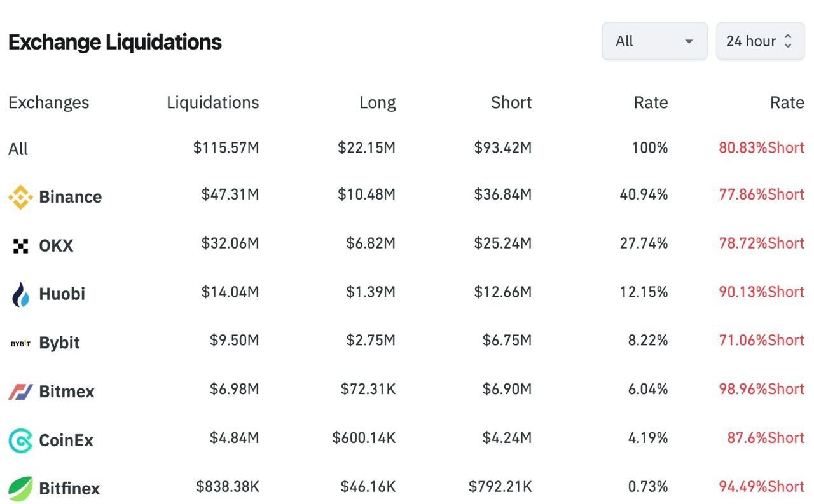Click the Binance logo icon
The height and width of the screenshot is (504, 814).
pyautogui.click(x=20, y=197)
